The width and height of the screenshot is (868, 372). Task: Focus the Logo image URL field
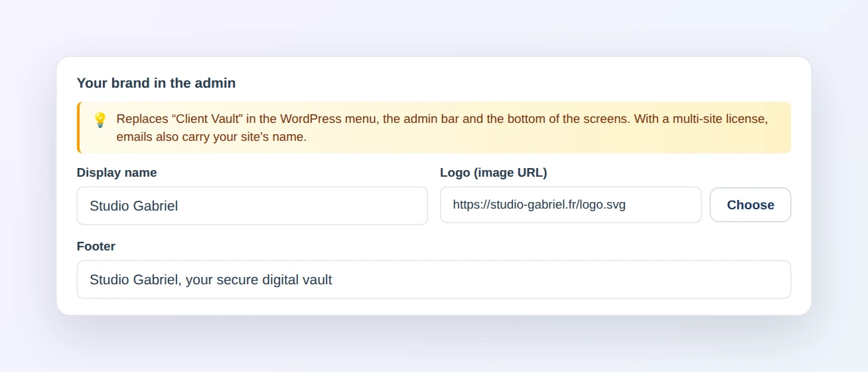[571, 205]
